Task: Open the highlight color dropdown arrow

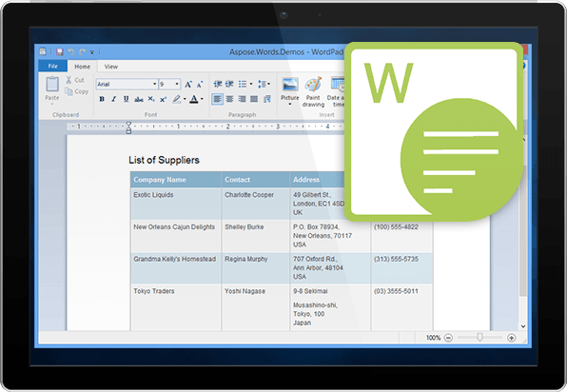Action: point(185,99)
